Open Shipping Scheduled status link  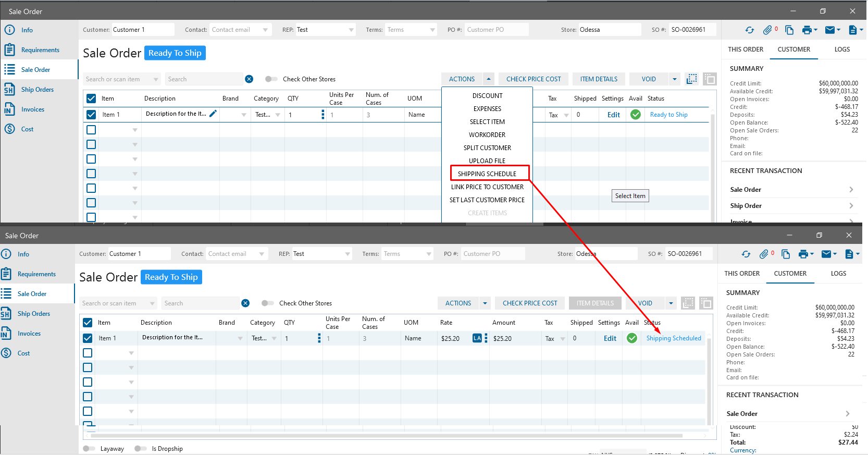(x=674, y=338)
